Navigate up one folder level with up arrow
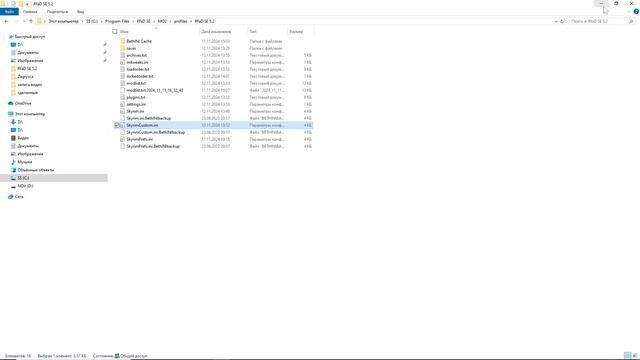This screenshot has width=640, height=360. [31, 21]
